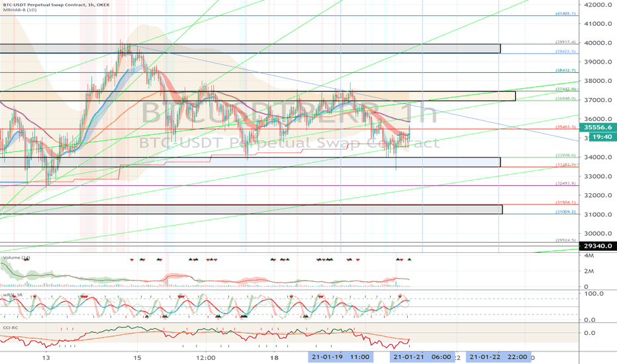Click the 13 date label on time axis
Screen dimensions: 617x364
coord(46,357)
